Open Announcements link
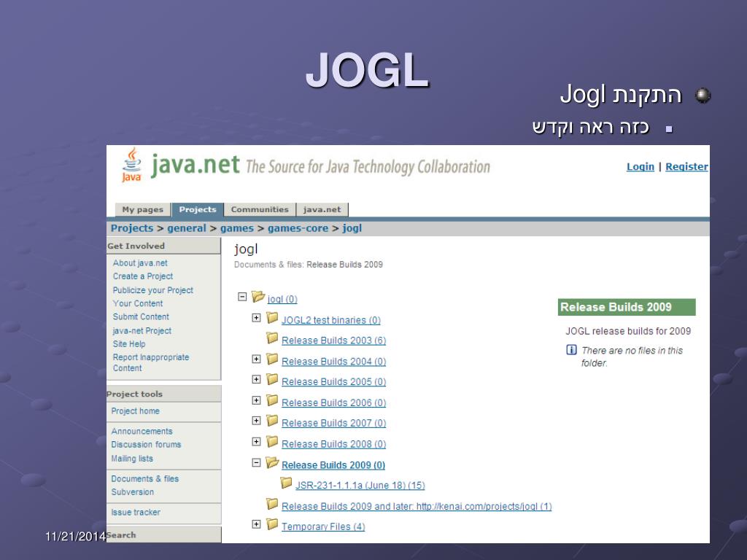The height and width of the screenshot is (560, 747). coord(142,431)
